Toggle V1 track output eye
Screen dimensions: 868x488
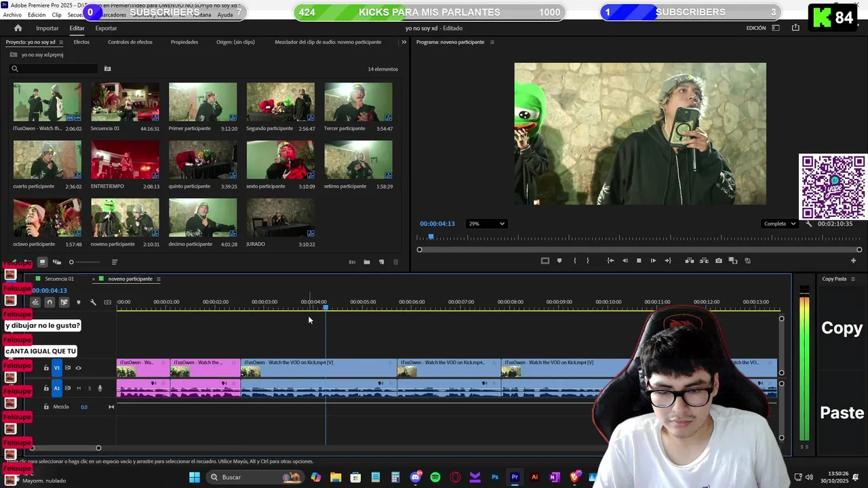78,368
